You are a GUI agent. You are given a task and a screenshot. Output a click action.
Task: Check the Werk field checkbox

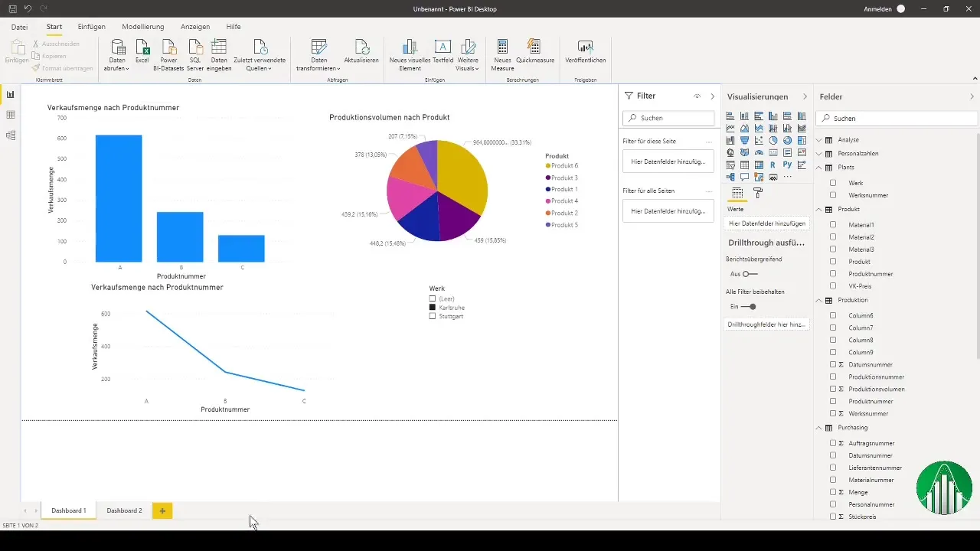pyautogui.click(x=833, y=183)
